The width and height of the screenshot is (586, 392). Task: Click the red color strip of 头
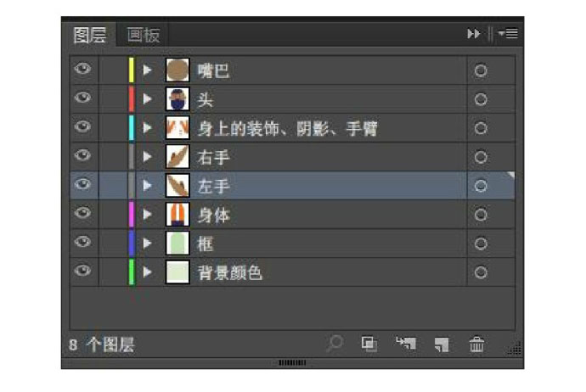(131, 99)
